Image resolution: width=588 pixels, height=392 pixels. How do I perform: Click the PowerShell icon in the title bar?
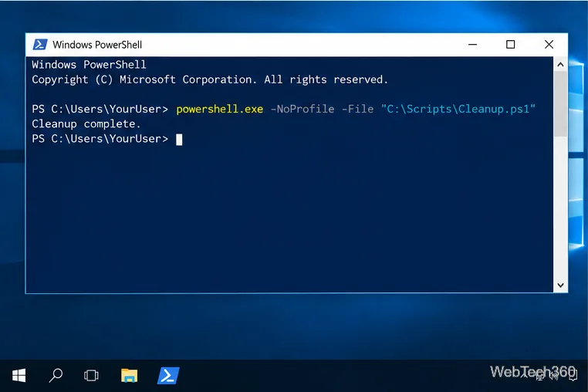click(x=40, y=44)
